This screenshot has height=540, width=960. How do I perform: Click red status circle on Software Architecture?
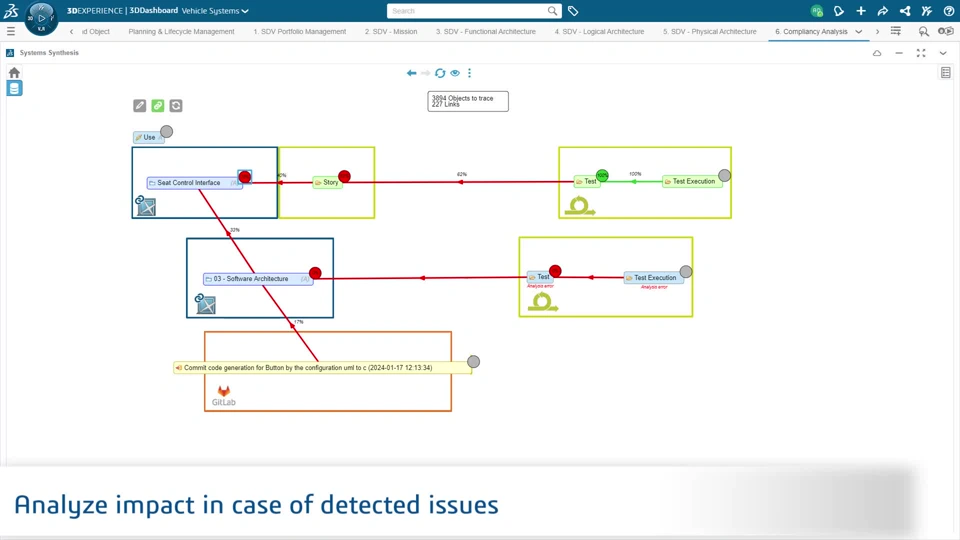315,273
